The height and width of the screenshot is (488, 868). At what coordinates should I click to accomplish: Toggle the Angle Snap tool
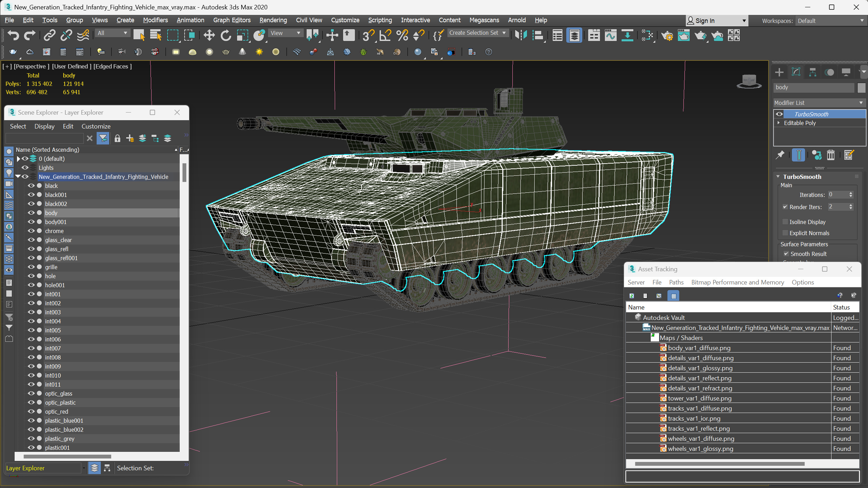point(385,35)
